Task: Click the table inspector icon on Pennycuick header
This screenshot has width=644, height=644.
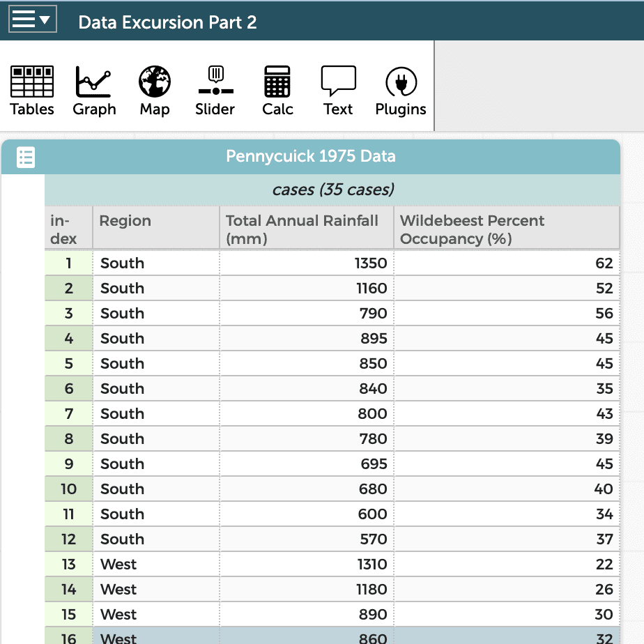Action: (x=26, y=157)
